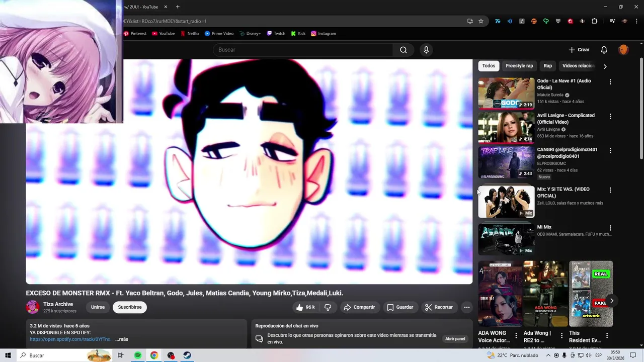Open Steam from taskbar
644x362 pixels.
tap(187, 355)
